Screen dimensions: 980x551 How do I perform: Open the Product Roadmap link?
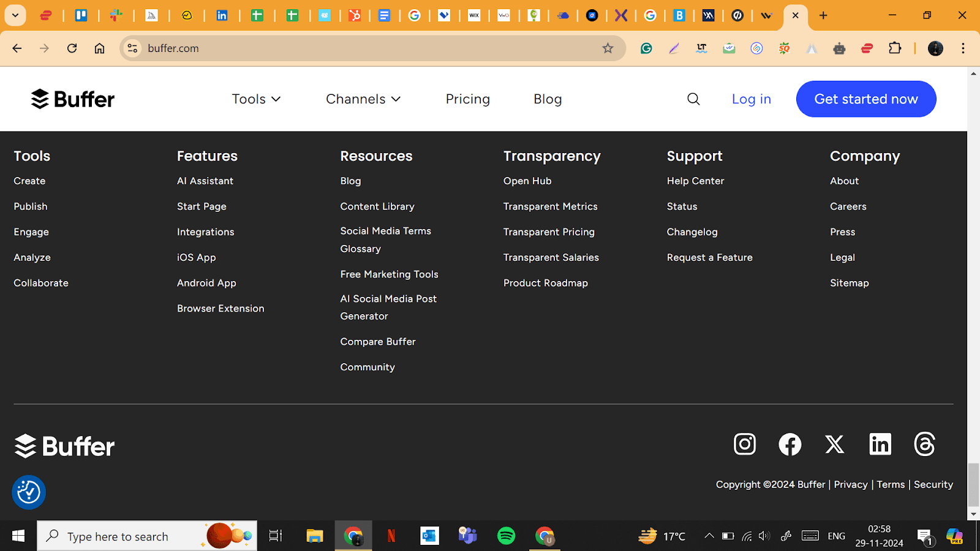coord(546,283)
